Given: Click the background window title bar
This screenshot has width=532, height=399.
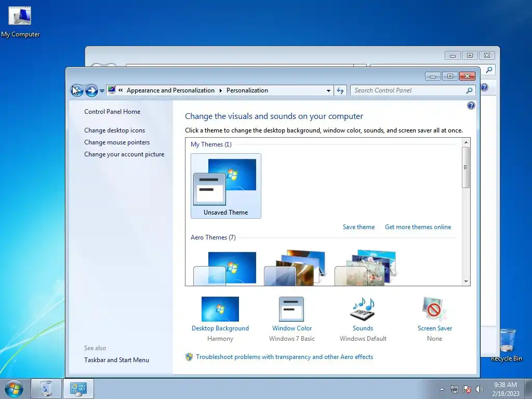Looking at the screenshot, I should pyautogui.click(x=264, y=55).
